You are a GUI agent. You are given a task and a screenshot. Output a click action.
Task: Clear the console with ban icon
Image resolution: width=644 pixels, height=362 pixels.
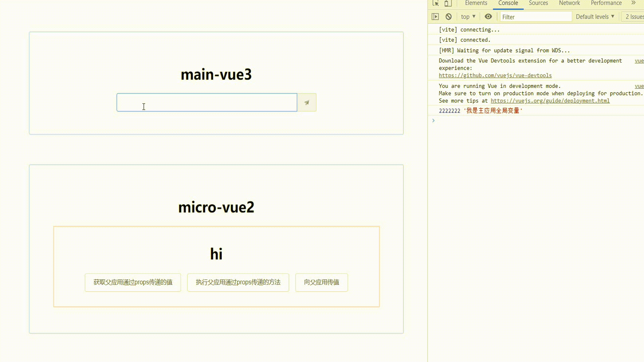click(x=448, y=17)
